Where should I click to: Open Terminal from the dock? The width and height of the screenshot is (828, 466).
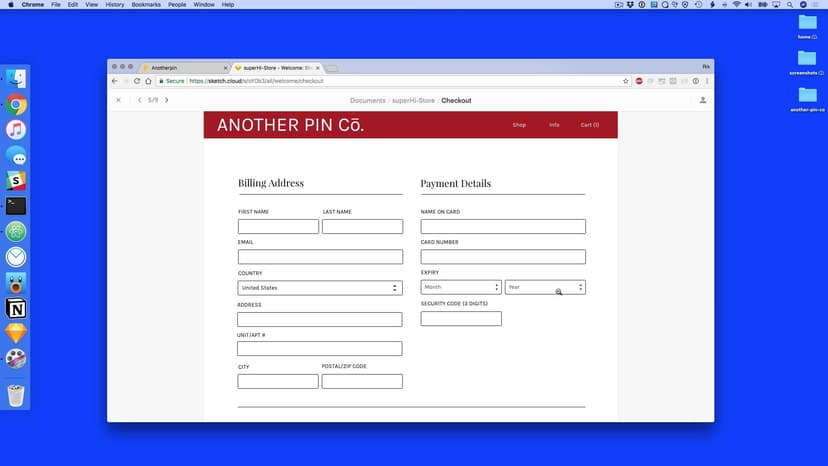click(16, 206)
